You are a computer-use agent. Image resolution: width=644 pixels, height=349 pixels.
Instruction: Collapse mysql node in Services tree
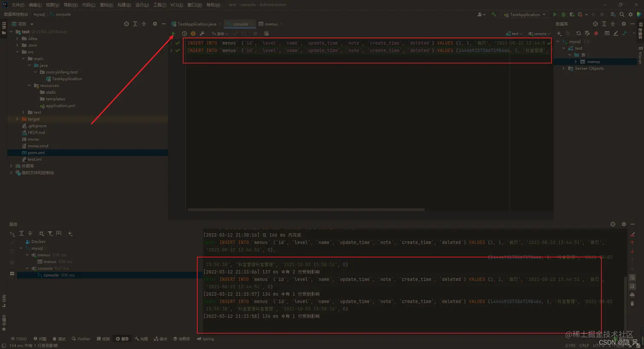point(21,248)
